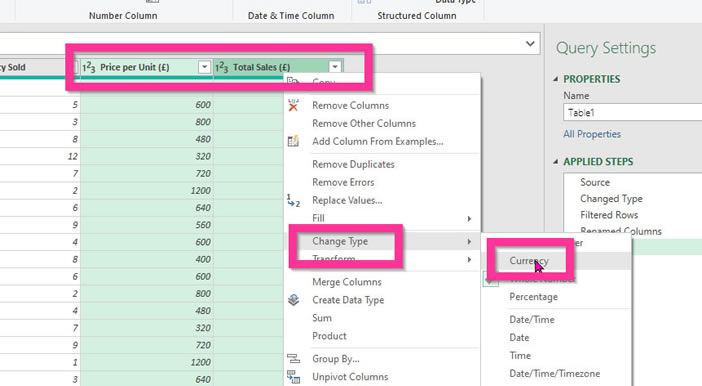Select Add Column From Examples
The height and width of the screenshot is (386, 702).
tap(378, 142)
